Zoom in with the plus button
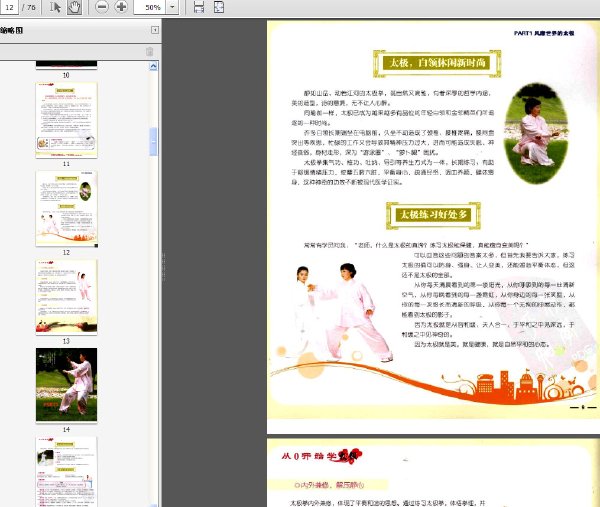Screen dimensions: 600x507 click(121, 7)
